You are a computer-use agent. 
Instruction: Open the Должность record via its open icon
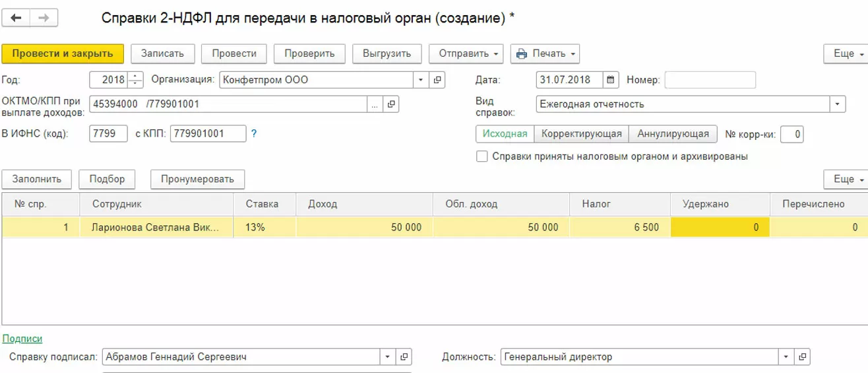802,357
